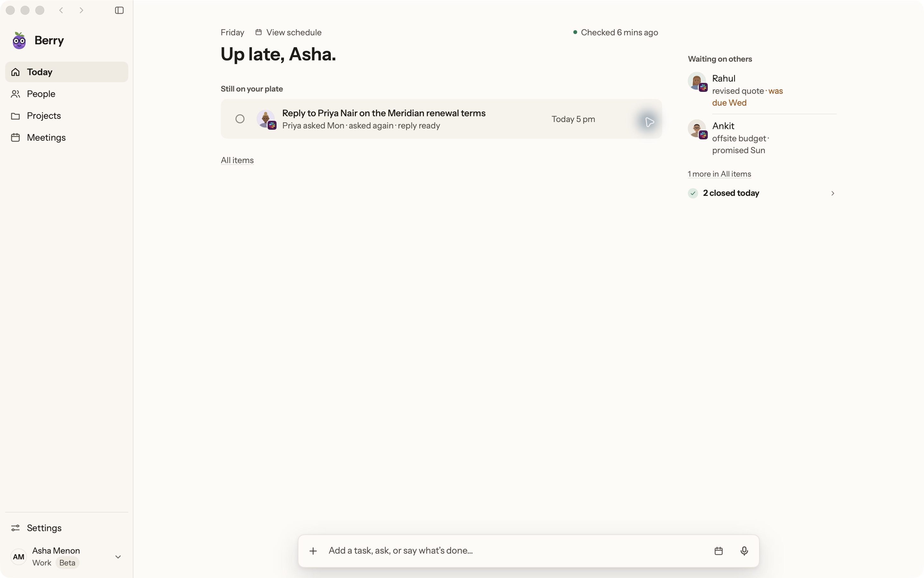Open Rahul's avatar in Waiting on others
Viewport: 924px width, 578px height.
[697, 82]
